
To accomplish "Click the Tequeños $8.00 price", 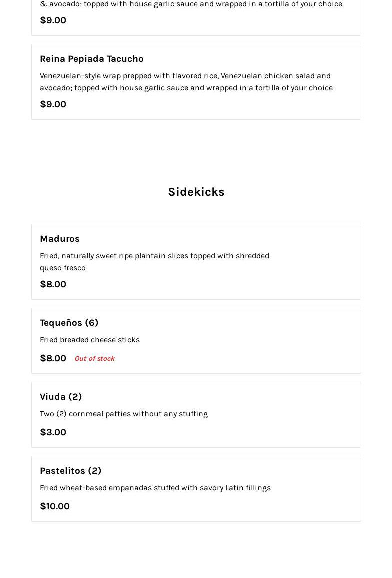I will click(53, 358).
